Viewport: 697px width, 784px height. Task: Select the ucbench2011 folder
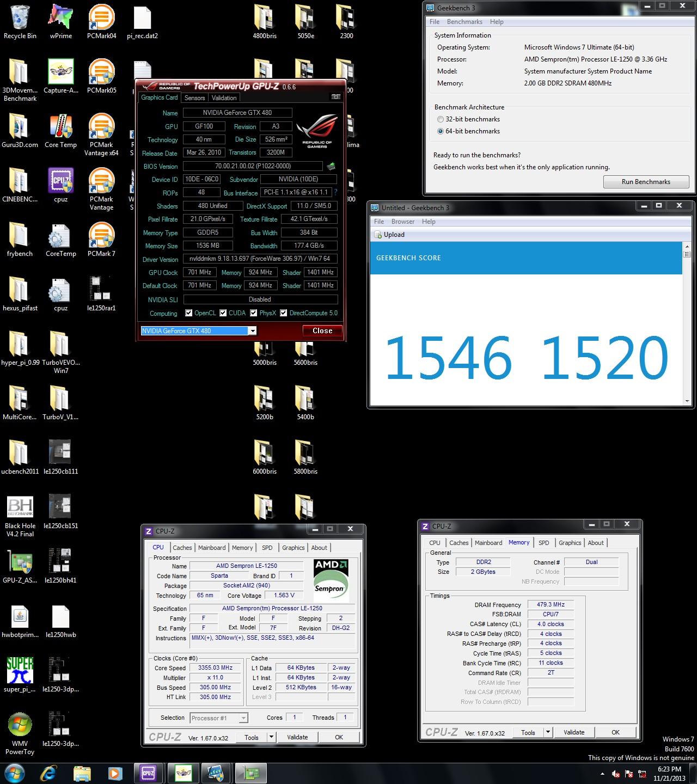point(20,457)
